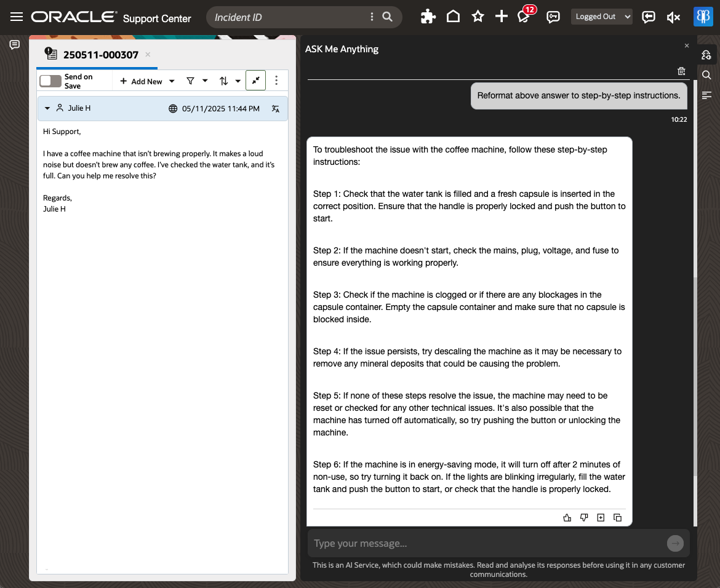Translate Julie H's message via language icon

point(275,108)
